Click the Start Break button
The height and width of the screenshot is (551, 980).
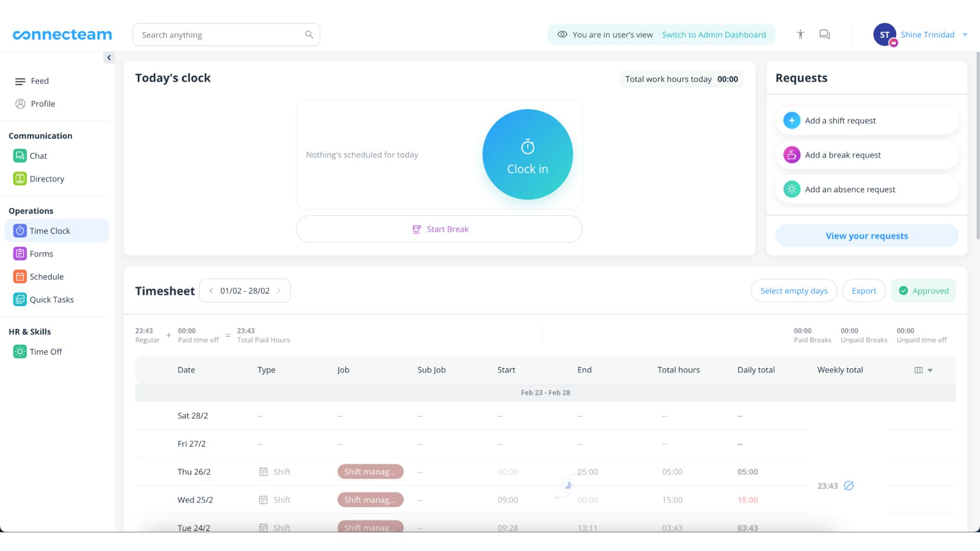tap(439, 229)
